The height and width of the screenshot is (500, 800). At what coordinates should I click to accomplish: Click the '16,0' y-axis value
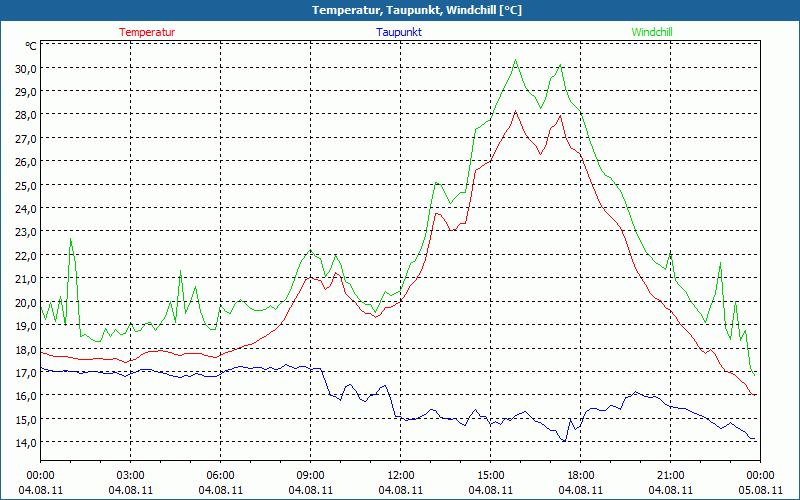[26, 395]
